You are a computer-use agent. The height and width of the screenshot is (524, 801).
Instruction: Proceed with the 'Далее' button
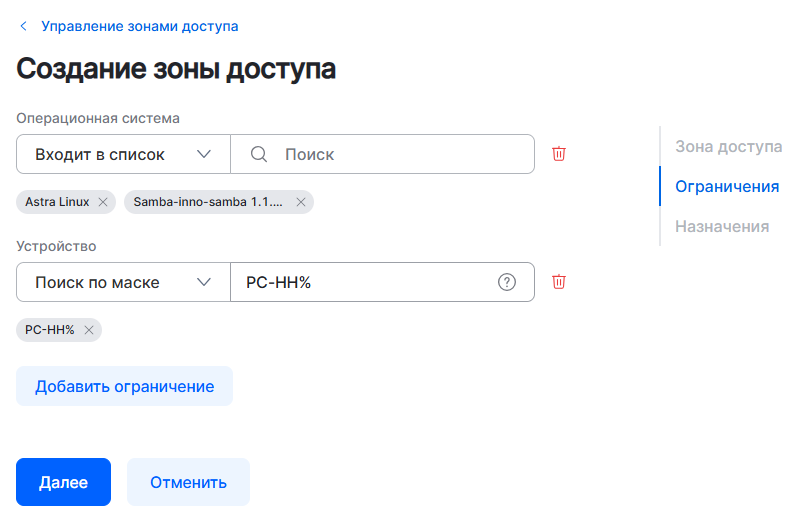[63, 482]
